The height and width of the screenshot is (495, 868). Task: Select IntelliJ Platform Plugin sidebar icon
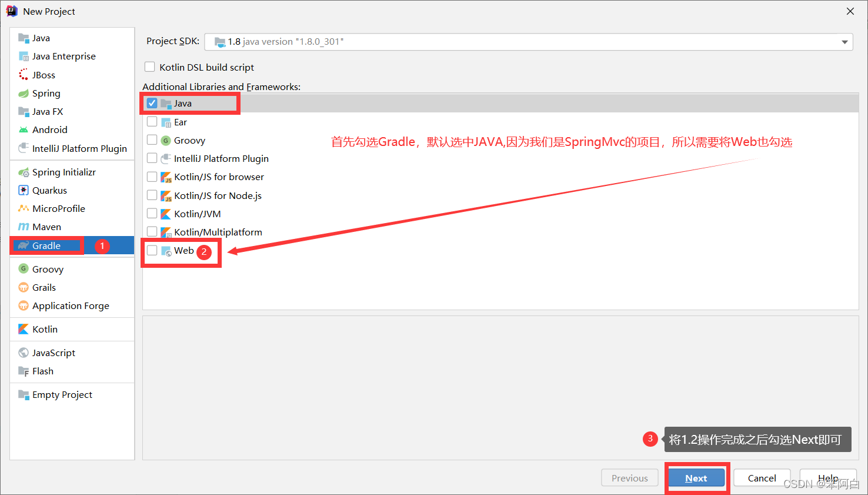24,148
